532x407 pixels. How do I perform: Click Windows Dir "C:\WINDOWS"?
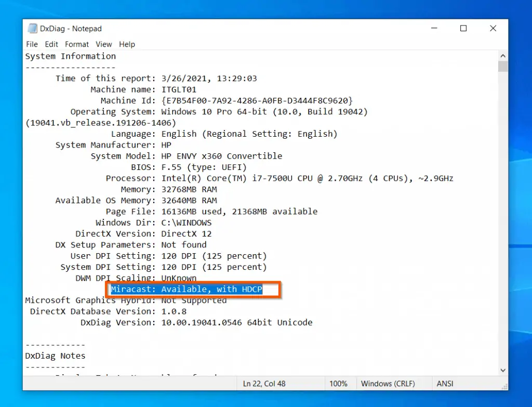tap(187, 222)
